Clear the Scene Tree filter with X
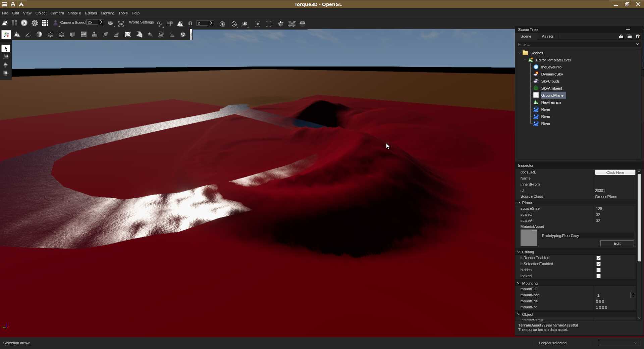Screen dimensions: 644x349 [637, 44]
